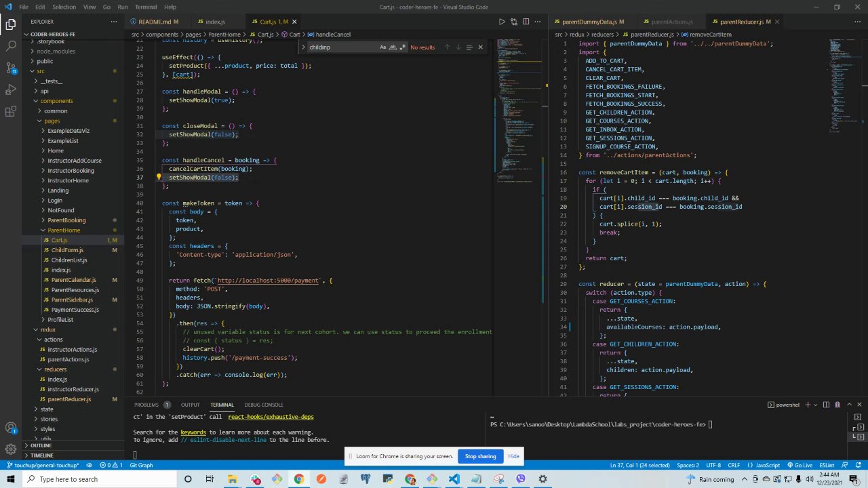Switch to the README.md editor tab
868x488 pixels.
(155, 22)
